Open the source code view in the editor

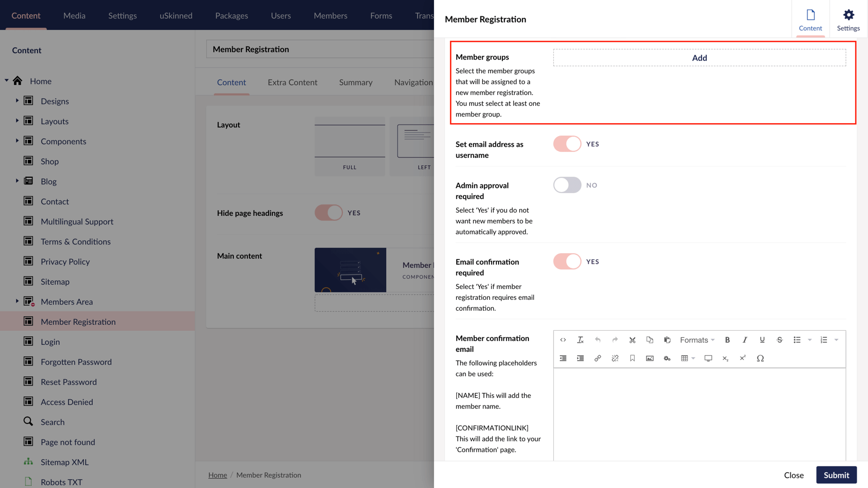pos(563,340)
